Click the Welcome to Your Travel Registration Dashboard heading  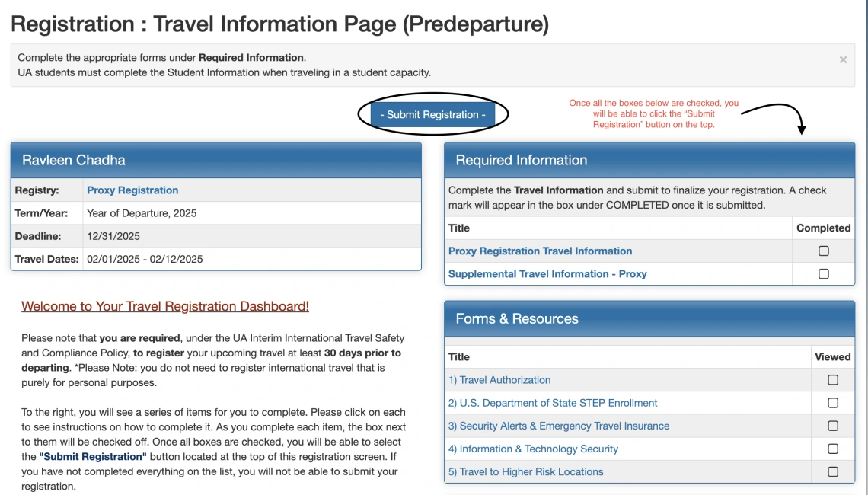pos(165,306)
